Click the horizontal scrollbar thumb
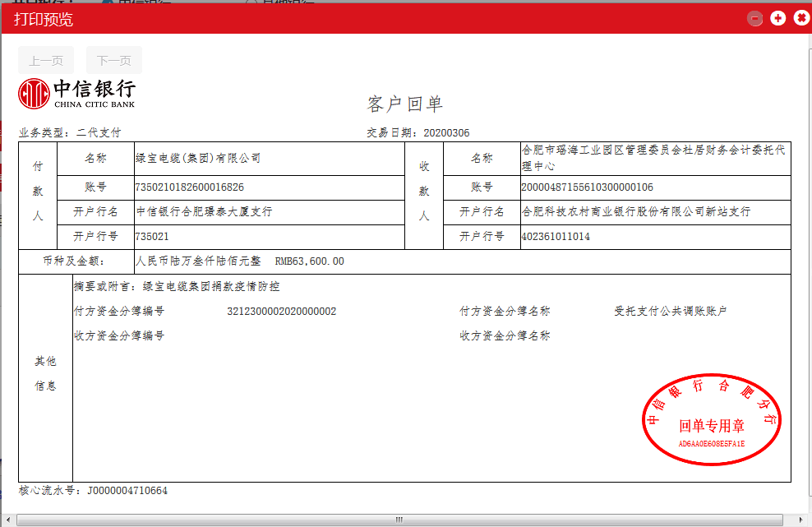This screenshot has width=812, height=527. tap(399, 520)
